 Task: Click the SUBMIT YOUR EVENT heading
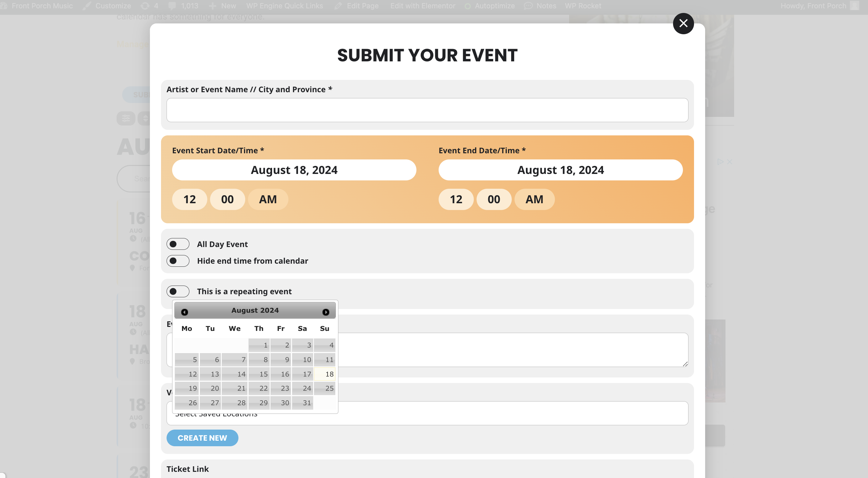click(x=427, y=55)
